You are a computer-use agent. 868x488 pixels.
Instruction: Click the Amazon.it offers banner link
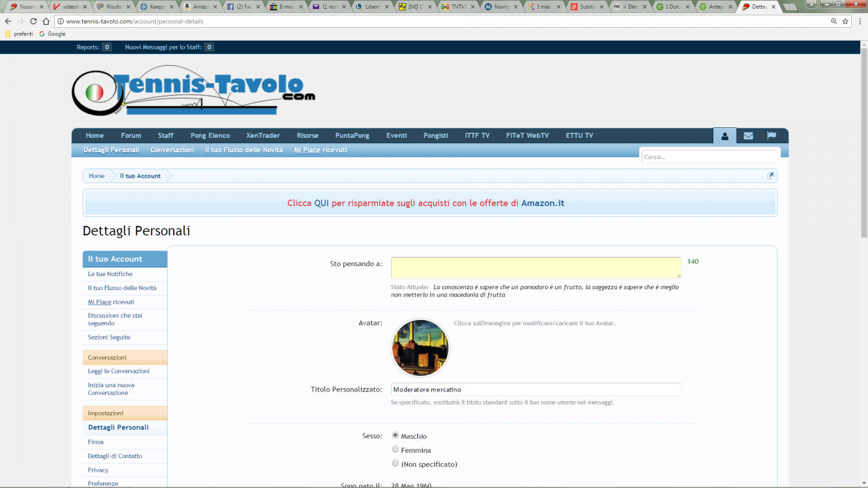pyautogui.click(x=426, y=203)
